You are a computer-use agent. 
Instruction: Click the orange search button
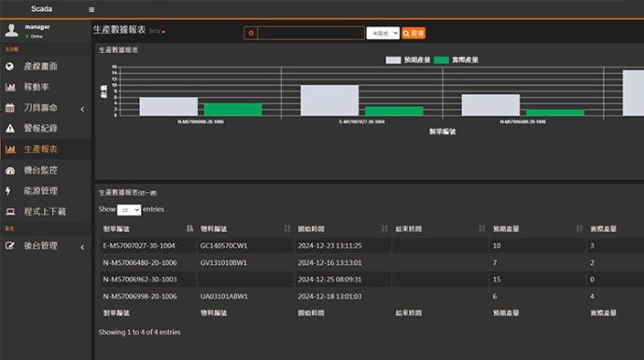tap(413, 34)
